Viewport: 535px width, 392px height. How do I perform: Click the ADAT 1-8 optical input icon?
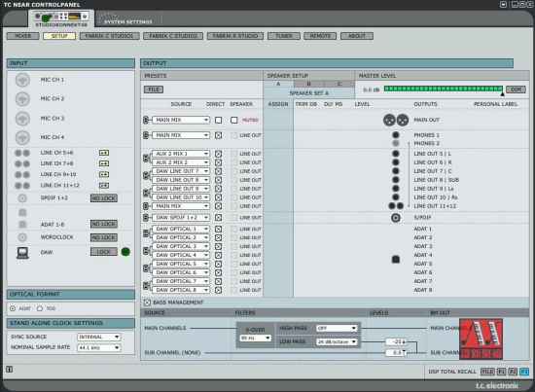coord(22,225)
